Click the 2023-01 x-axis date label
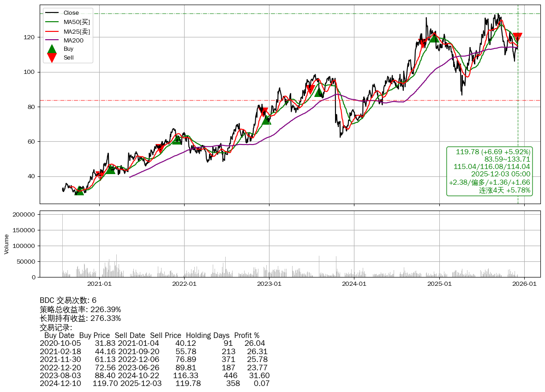 click(x=269, y=284)
